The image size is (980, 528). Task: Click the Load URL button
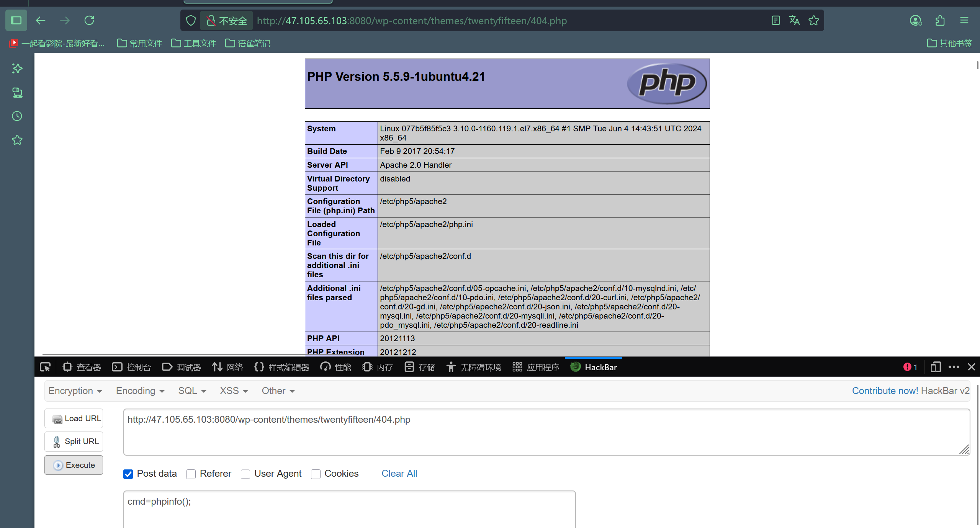[74, 418]
